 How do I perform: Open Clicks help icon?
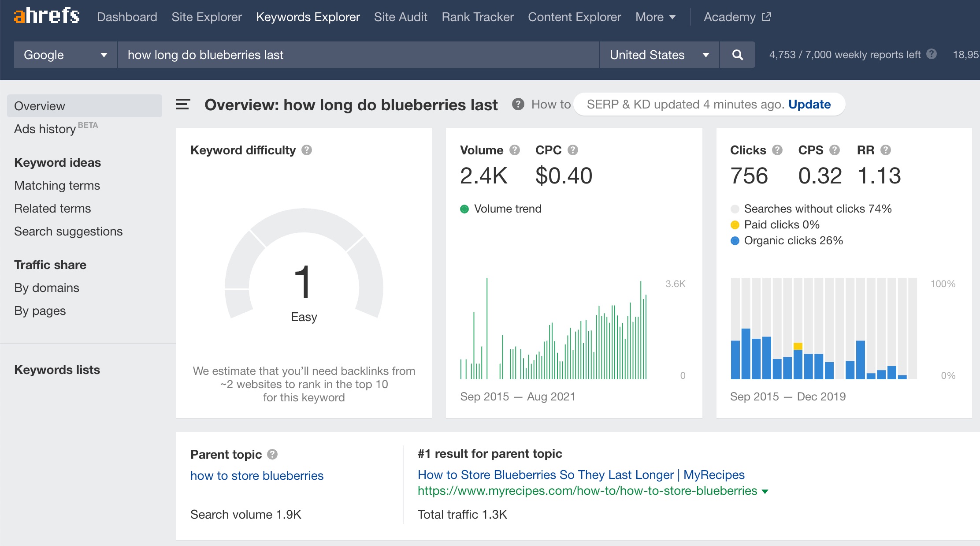click(777, 150)
